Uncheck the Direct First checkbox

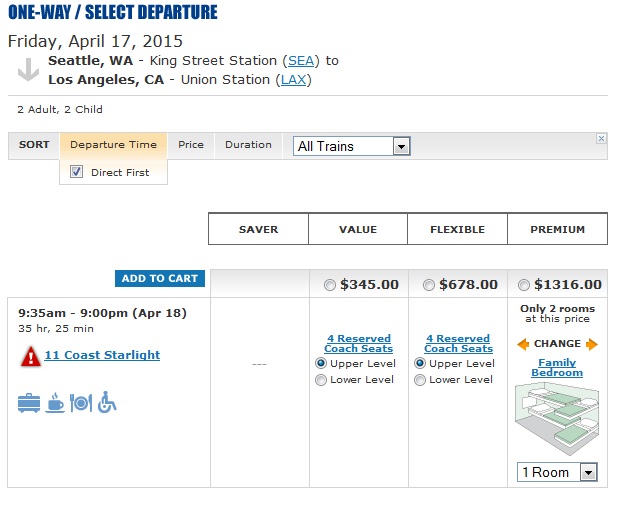[77, 172]
